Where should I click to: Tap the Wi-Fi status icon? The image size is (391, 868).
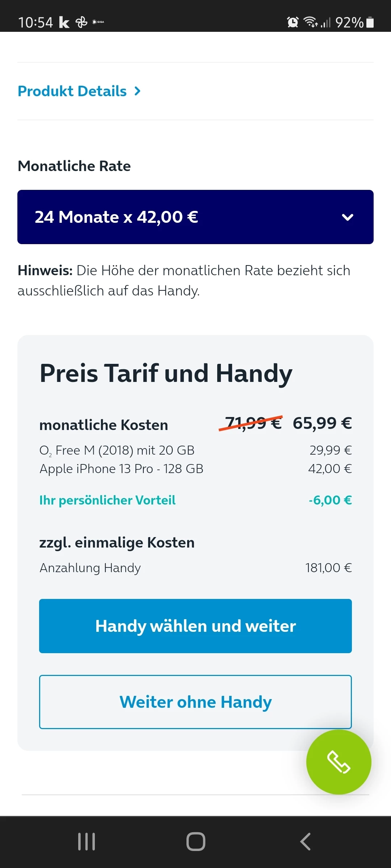(311, 22)
